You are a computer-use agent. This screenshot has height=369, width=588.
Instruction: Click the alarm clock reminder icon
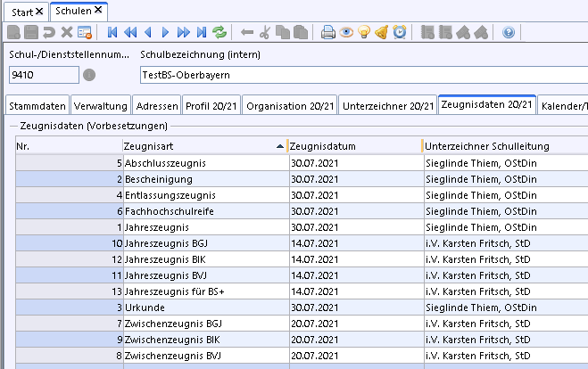400,32
